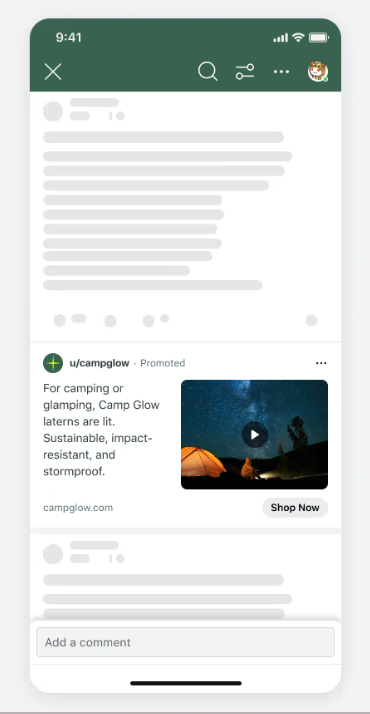Click the home indicator bar

tap(186, 683)
